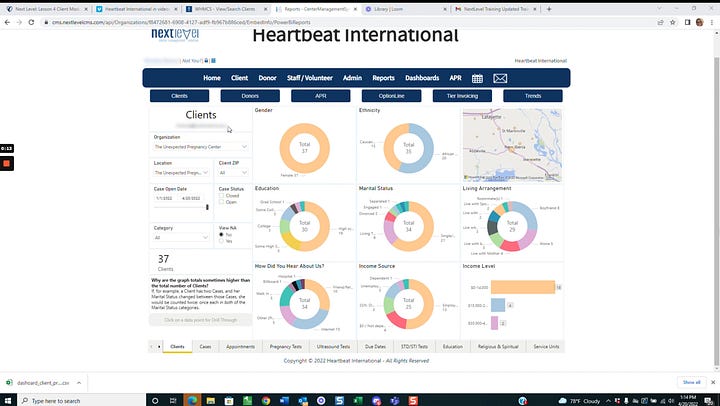
Task: Open the options arrow for downloaded csv file
Action: [x=79, y=383]
